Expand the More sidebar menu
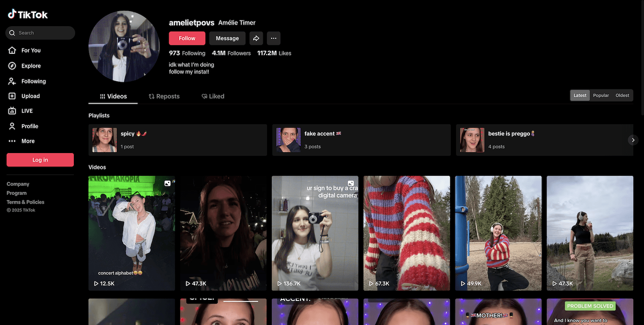The height and width of the screenshot is (325, 644). [27, 141]
